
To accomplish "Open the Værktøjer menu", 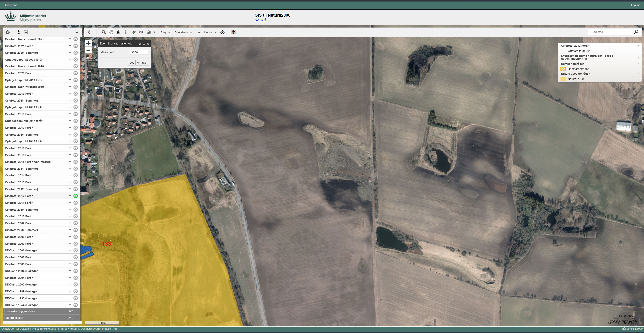I will 183,32.
